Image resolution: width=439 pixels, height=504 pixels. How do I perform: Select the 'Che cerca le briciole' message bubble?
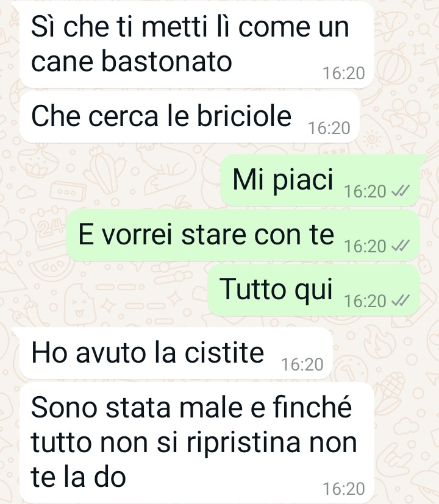[x=190, y=117]
